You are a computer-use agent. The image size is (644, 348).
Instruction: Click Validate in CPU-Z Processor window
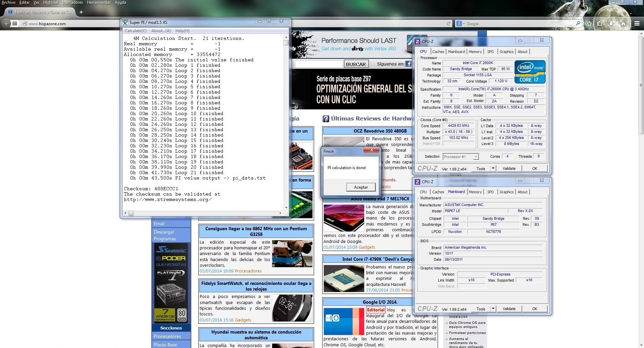509,168
